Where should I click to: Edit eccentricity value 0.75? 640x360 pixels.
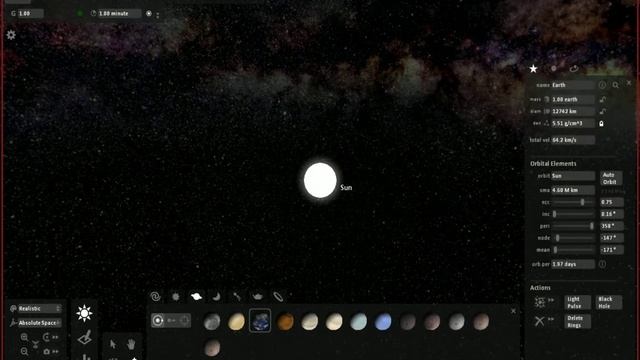click(611, 202)
